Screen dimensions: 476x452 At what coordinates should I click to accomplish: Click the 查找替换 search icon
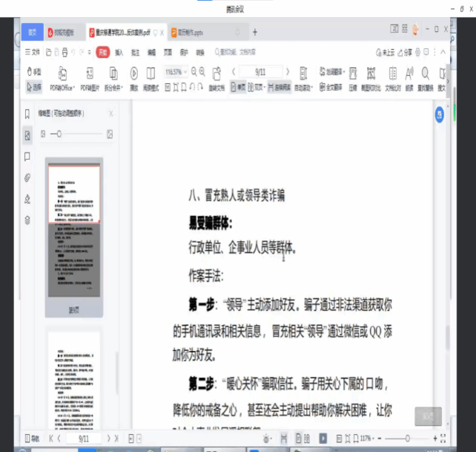[x=426, y=73]
